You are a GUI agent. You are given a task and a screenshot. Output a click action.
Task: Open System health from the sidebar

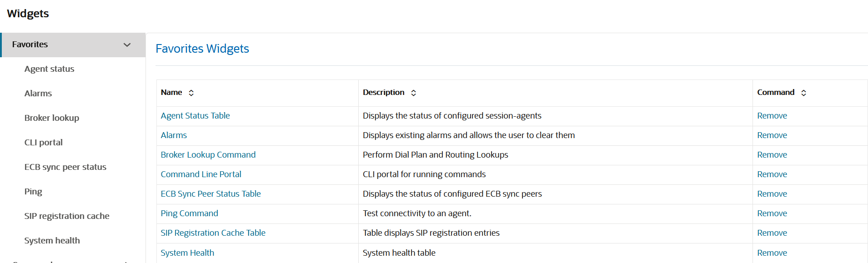[x=52, y=240]
